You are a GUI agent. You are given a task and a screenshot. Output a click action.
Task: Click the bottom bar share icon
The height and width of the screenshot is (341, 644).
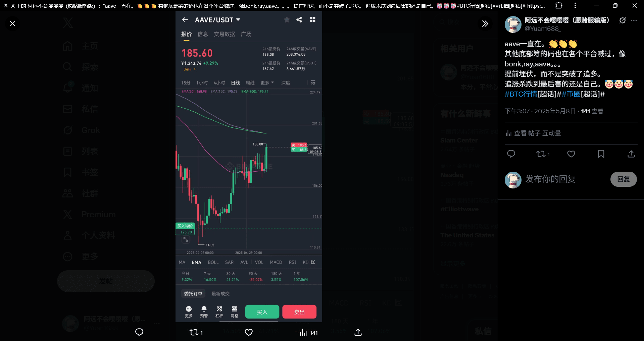pos(358,332)
